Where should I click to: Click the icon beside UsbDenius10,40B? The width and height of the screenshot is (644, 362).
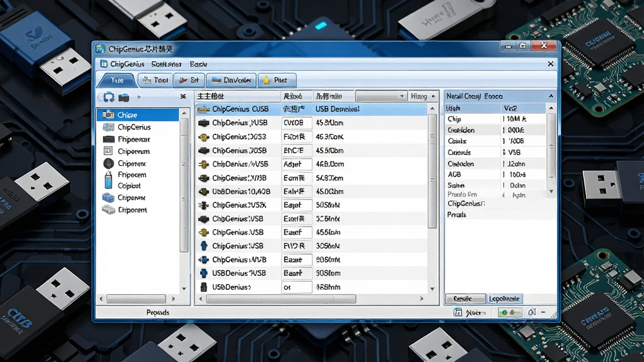(x=203, y=191)
